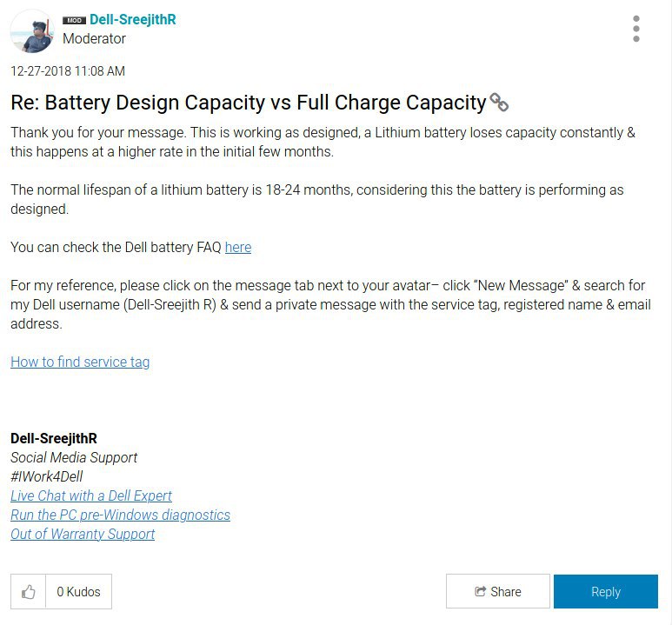672x625 pixels.
Task: Open the Dell-SreejithR username link at the top
Action: 133,19
